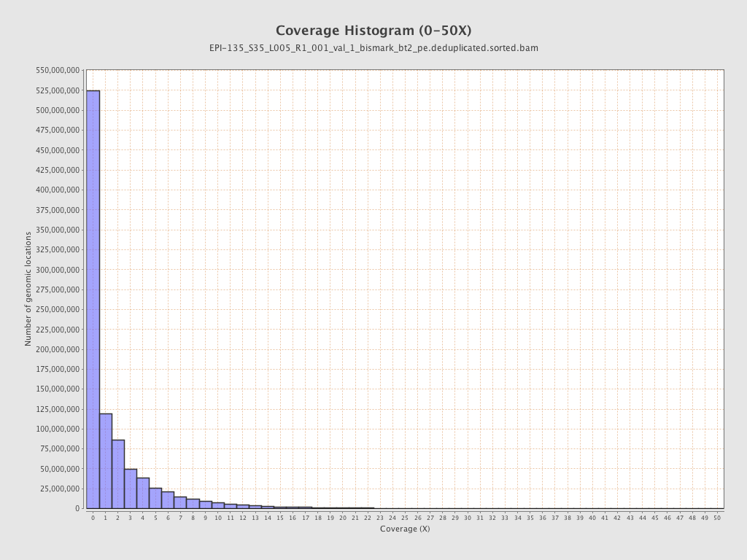Click the chart title 'Coverage Histogram (0-50X)'
The image size is (747, 560).
point(373,31)
